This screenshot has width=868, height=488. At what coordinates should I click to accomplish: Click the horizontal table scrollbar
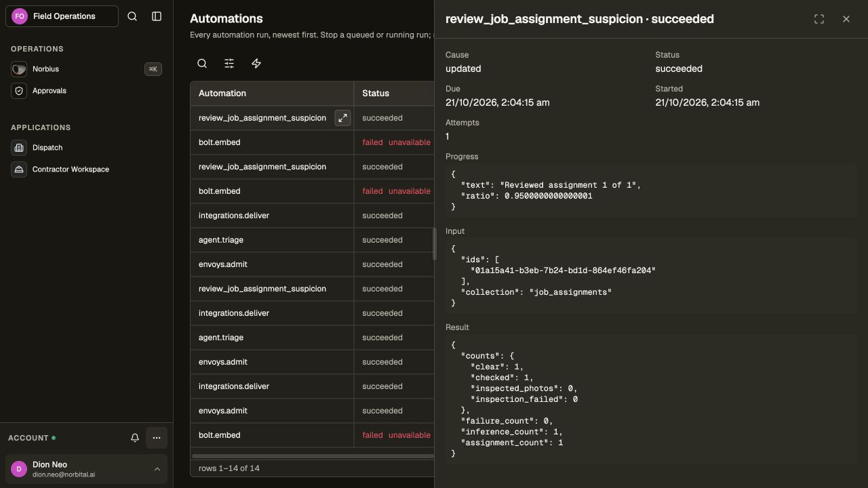click(x=313, y=456)
